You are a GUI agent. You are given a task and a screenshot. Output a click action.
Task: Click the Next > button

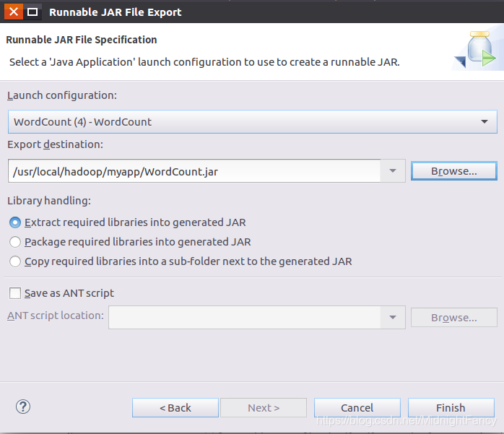coord(264,407)
